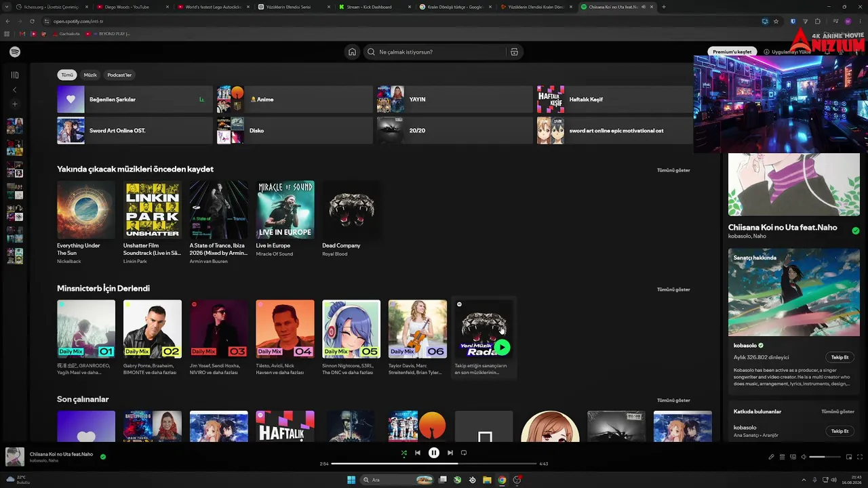Select the Podcast'ler filter chip
The image size is (868, 488).
[x=119, y=75]
